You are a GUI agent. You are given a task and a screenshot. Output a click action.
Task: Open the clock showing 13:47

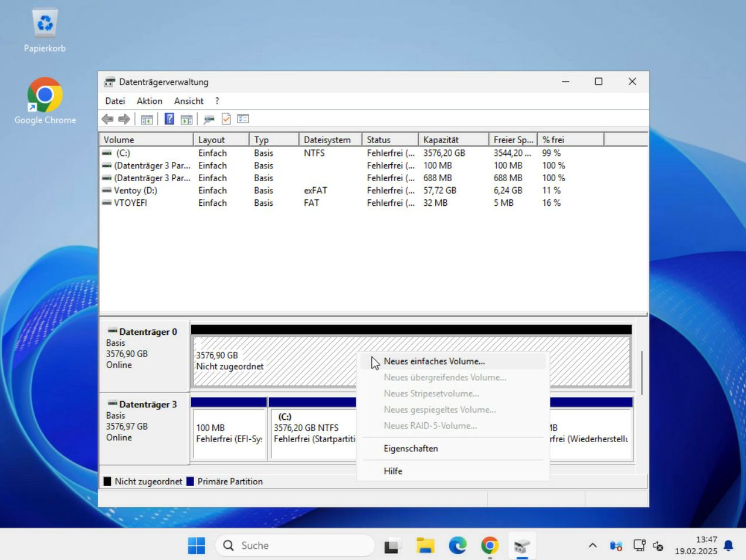696,545
